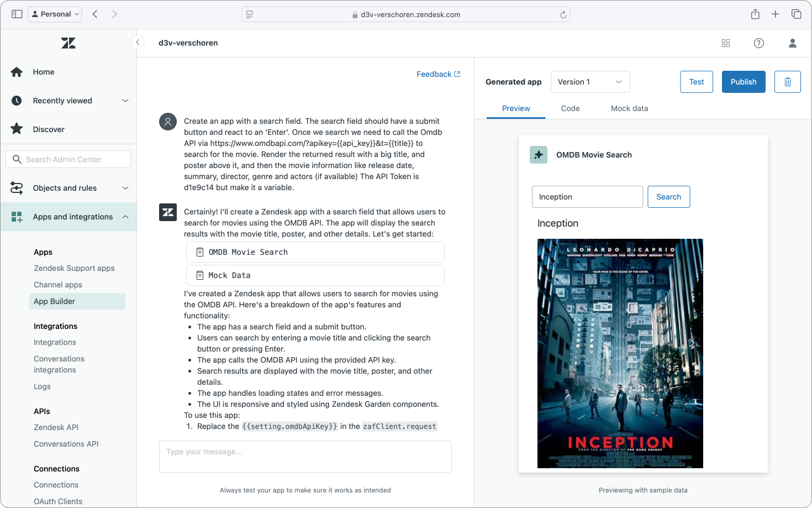Viewport: 812px width, 508px height.
Task: Open Connections link under Connections heading
Action: click(56, 485)
